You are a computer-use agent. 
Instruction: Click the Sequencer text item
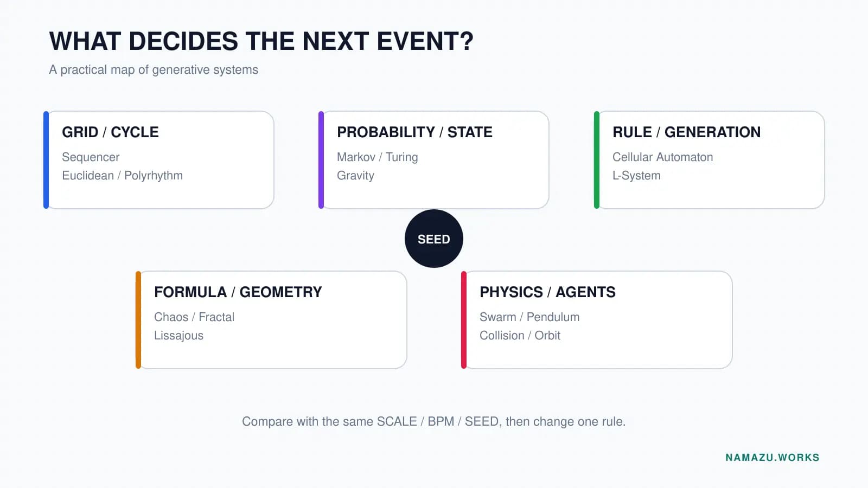click(x=91, y=157)
